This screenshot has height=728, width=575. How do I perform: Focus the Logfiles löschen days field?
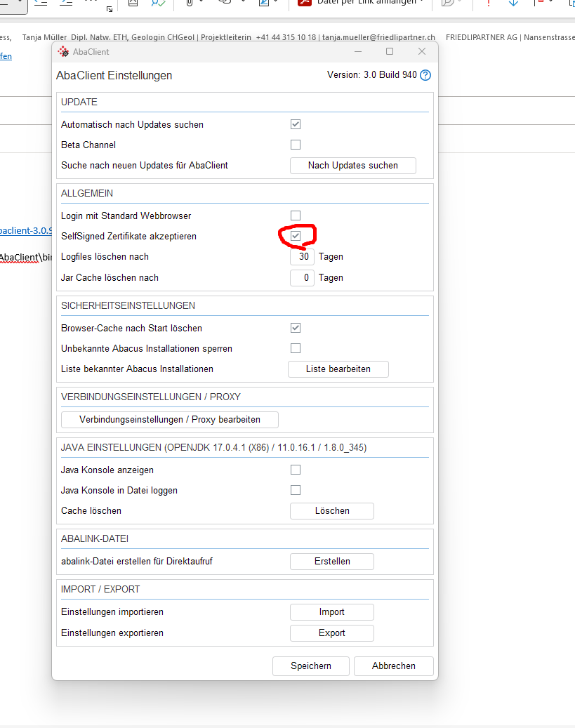303,257
